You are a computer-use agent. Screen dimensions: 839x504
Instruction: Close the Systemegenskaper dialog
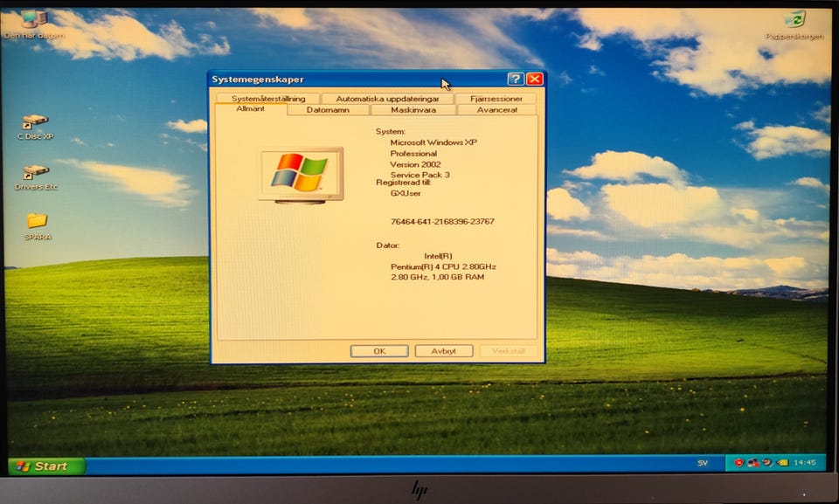(x=535, y=79)
